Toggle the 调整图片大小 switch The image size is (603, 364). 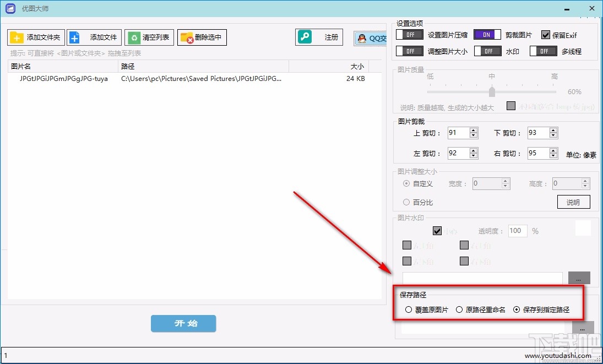(410, 51)
